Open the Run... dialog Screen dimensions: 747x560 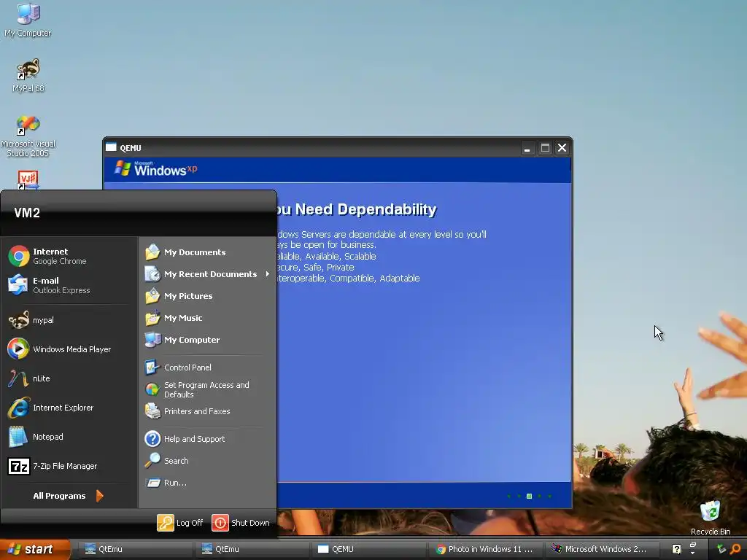[x=208, y=483]
